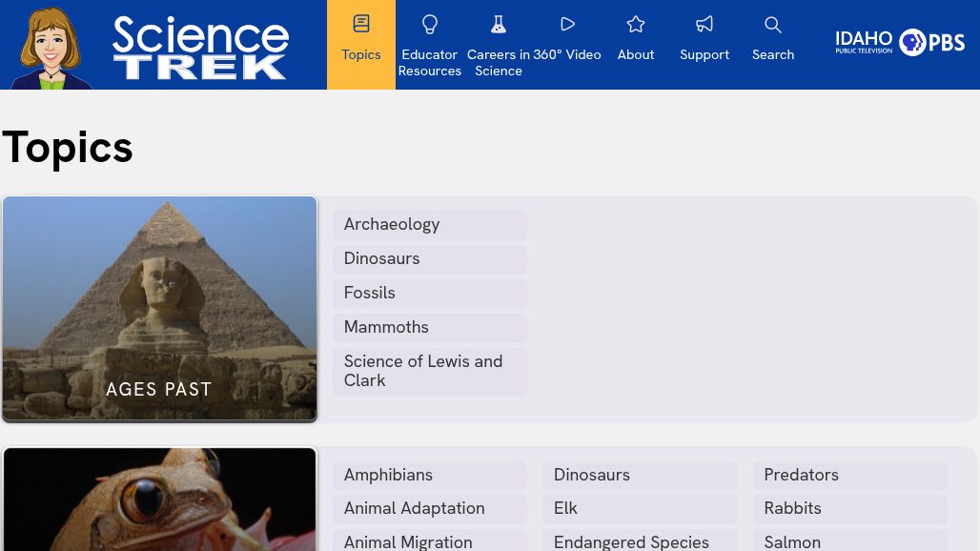Open 360° Video play icon
Screen dimensions: 980x551
pyautogui.click(x=567, y=25)
